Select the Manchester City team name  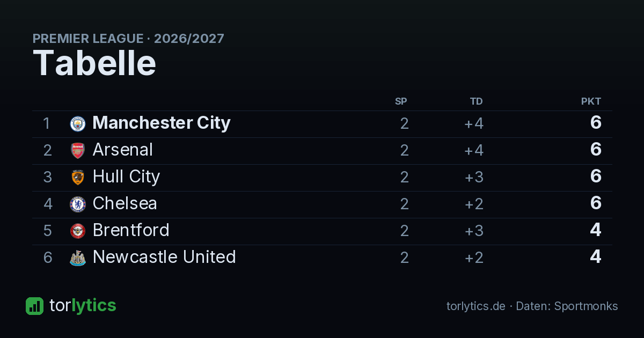(x=162, y=123)
